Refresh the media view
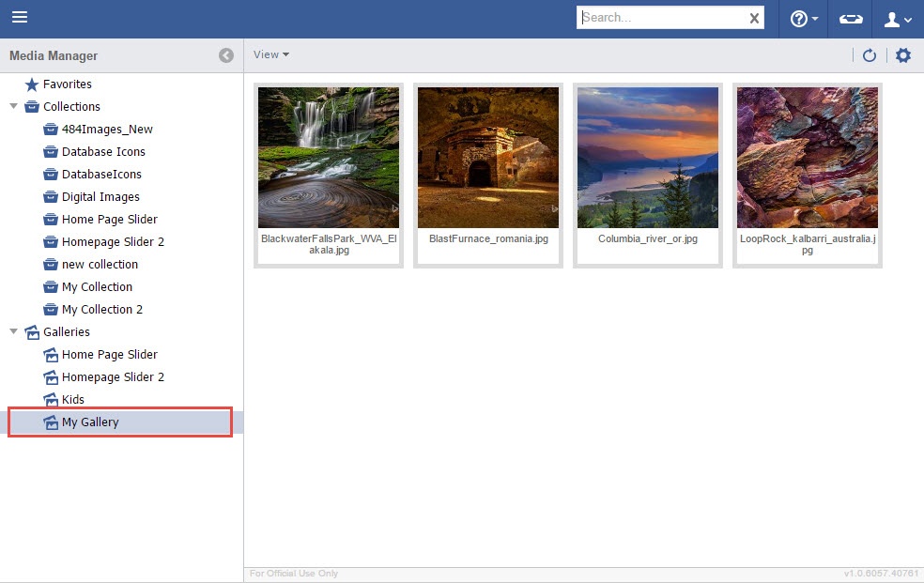This screenshot has width=924, height=583. [870, 55]
